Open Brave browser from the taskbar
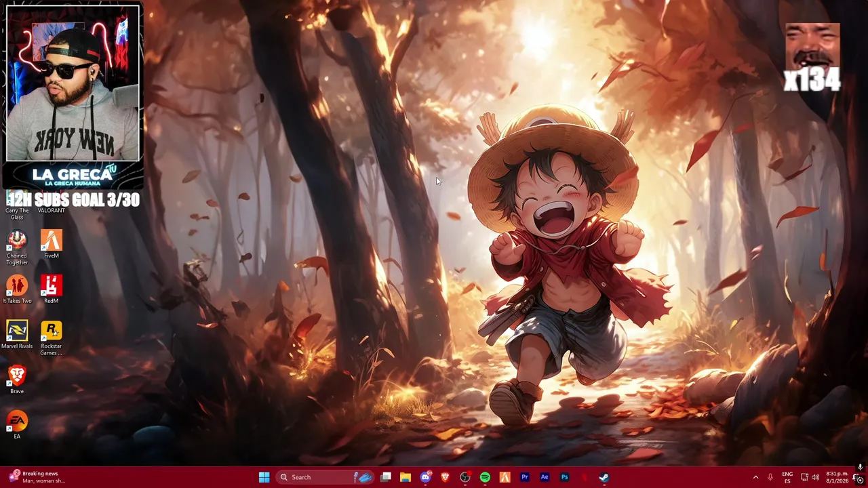This screenshot has width=868, height=488. coord(445,477)
